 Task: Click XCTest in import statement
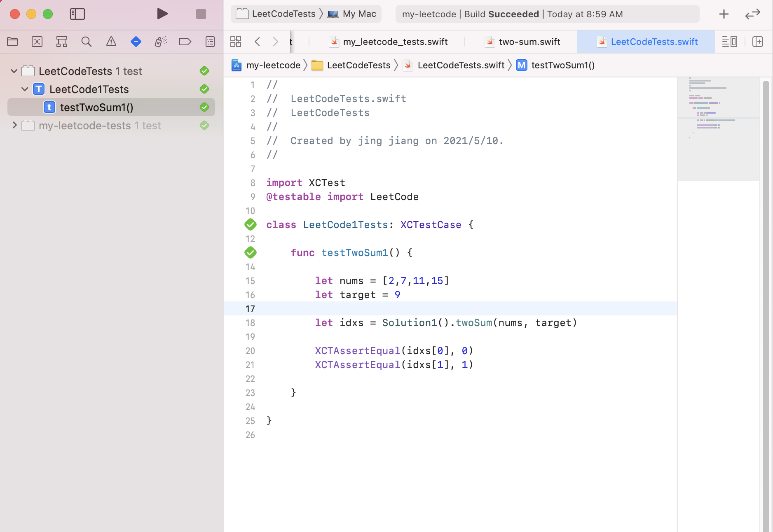(327, 183)
